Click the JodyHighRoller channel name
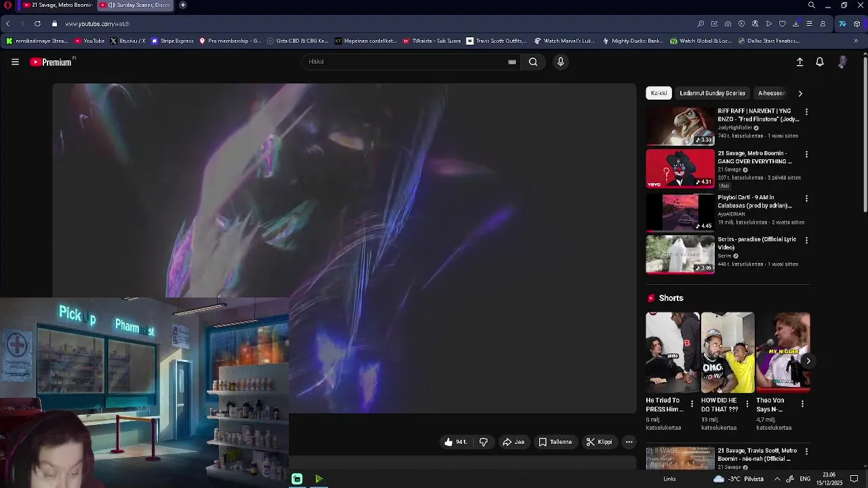868x488 pixels. click(735, 127)
